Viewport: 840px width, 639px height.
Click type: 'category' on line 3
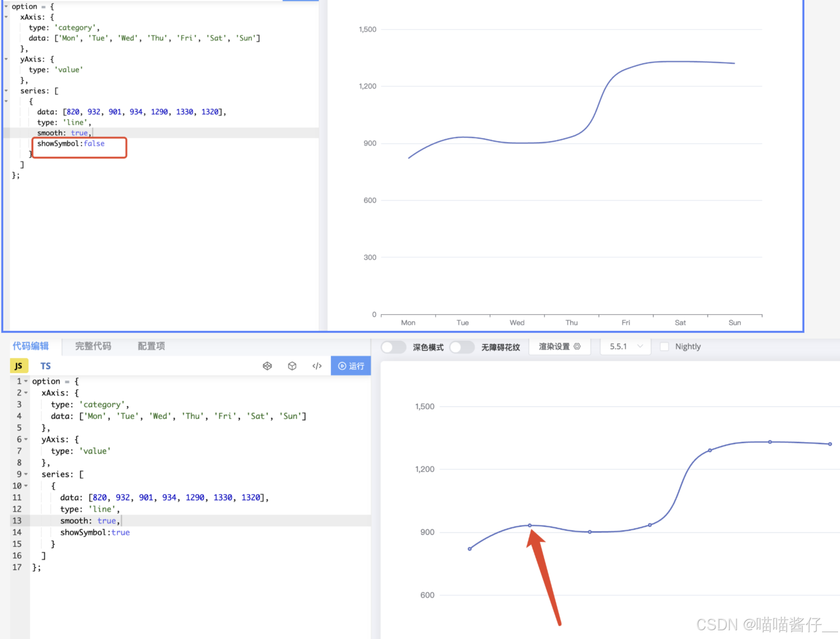click(90, 405)
